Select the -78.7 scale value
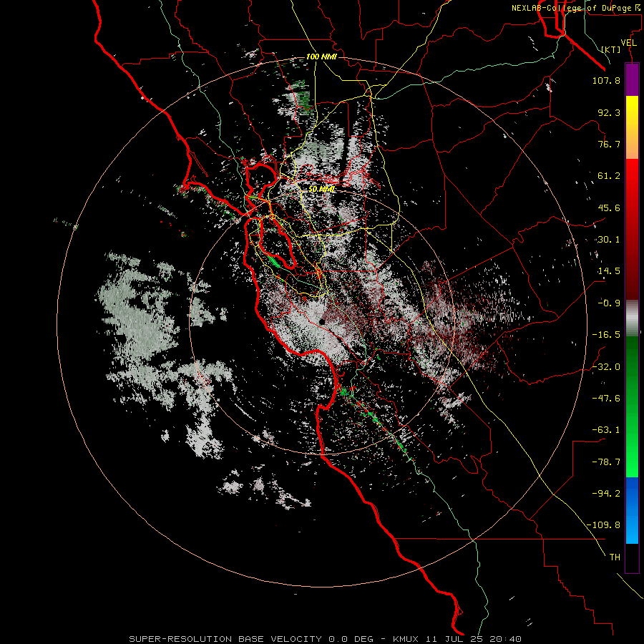 (x=606, y=462)
